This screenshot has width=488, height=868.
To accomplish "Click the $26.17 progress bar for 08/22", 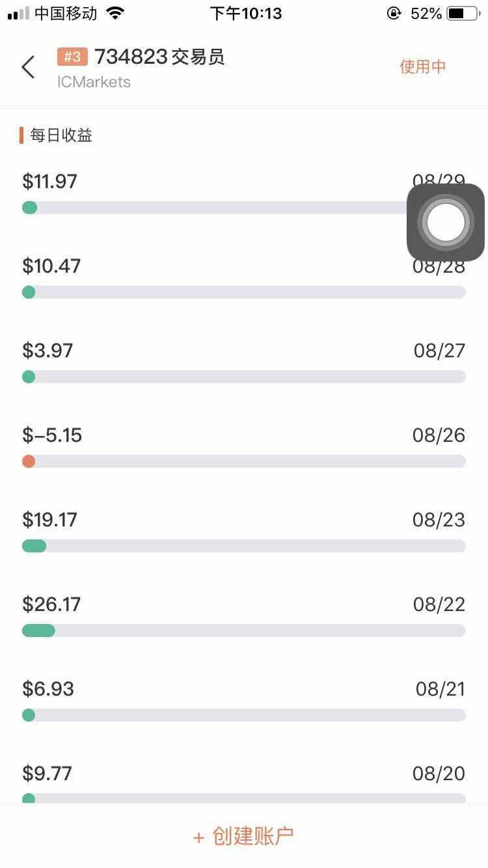I will (244, 631).
